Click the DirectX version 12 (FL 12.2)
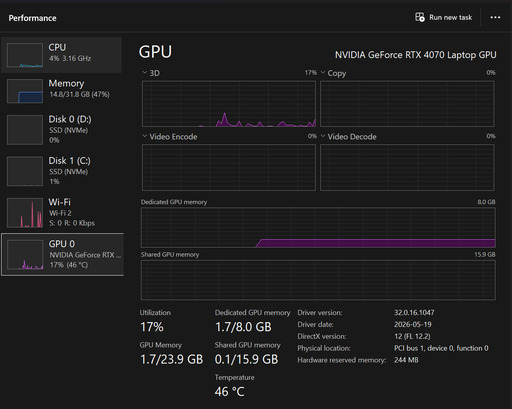This screenshot has height=409, width=512. tap(412, 336)
